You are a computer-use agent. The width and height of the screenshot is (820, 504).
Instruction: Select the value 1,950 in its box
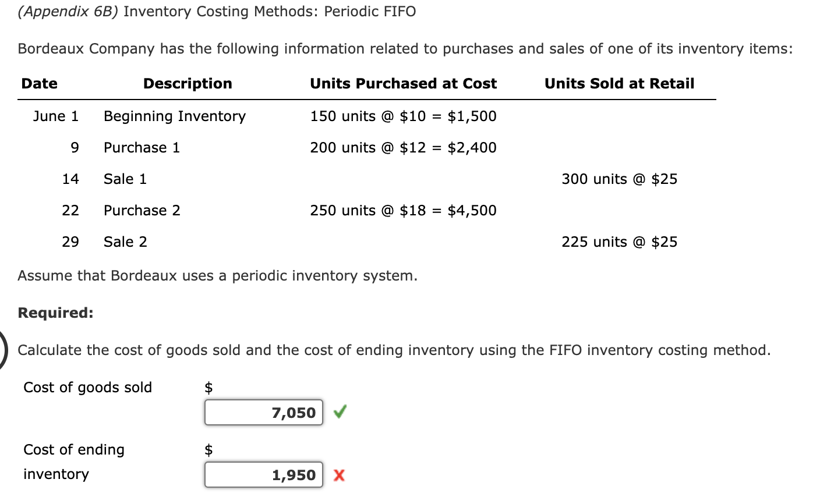click(295, 474)
